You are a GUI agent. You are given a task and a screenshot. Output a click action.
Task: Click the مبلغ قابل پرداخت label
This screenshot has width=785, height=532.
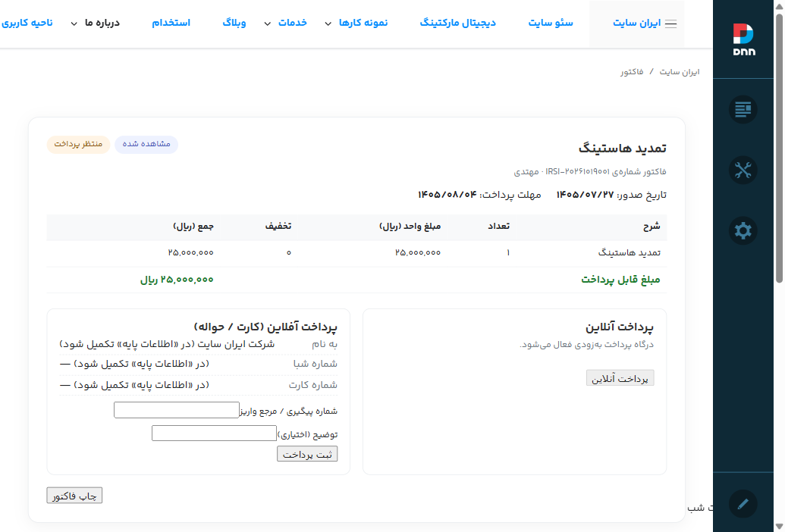(x=620, y=280)
